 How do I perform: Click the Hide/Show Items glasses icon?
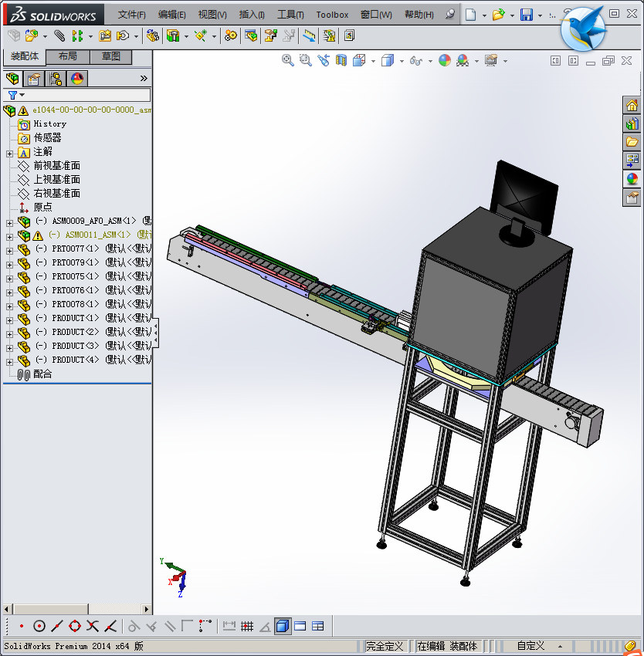pos(415,61)
